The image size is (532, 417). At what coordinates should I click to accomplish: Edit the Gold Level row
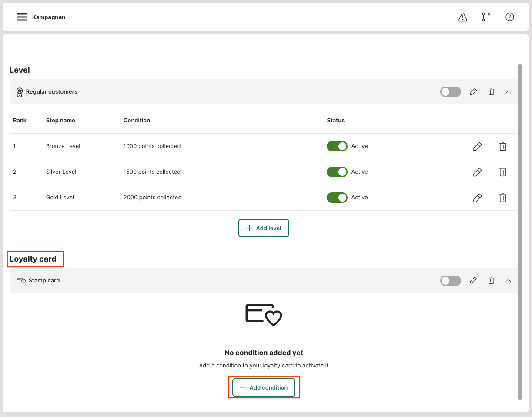pyautogui.click(x=477, y=198)
